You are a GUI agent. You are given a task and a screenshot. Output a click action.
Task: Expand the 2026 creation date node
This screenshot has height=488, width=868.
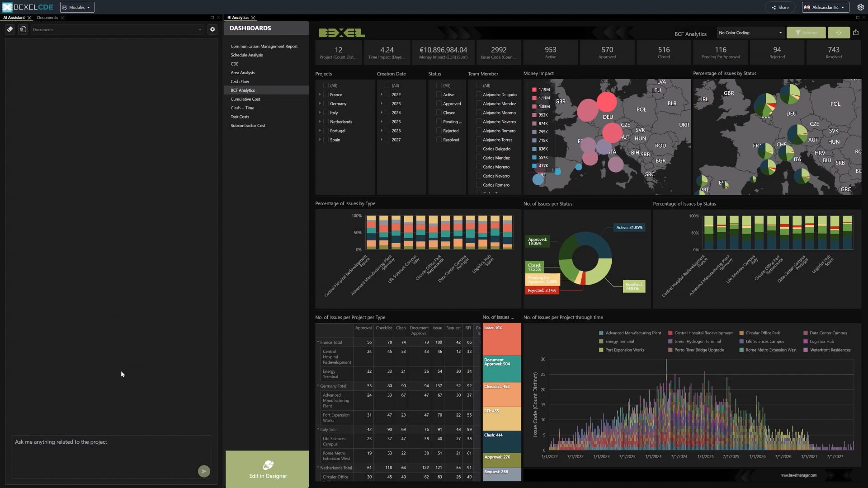point(382,131)
